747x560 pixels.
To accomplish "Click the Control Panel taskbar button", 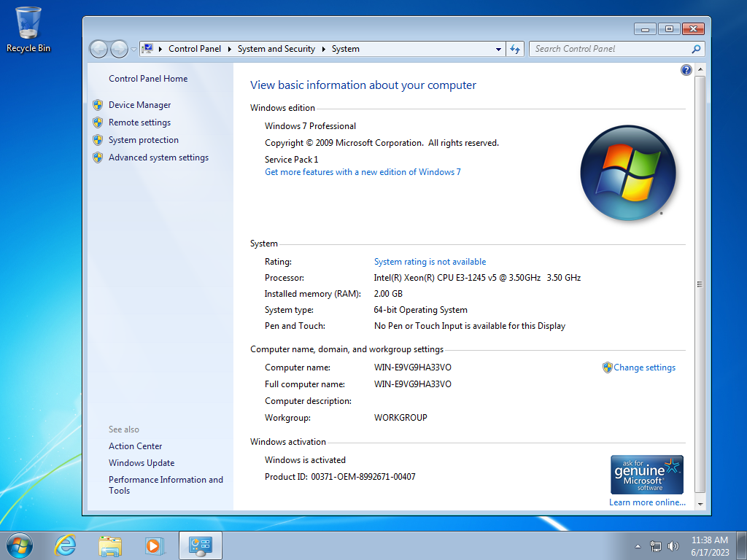I will tap(201, 545).
